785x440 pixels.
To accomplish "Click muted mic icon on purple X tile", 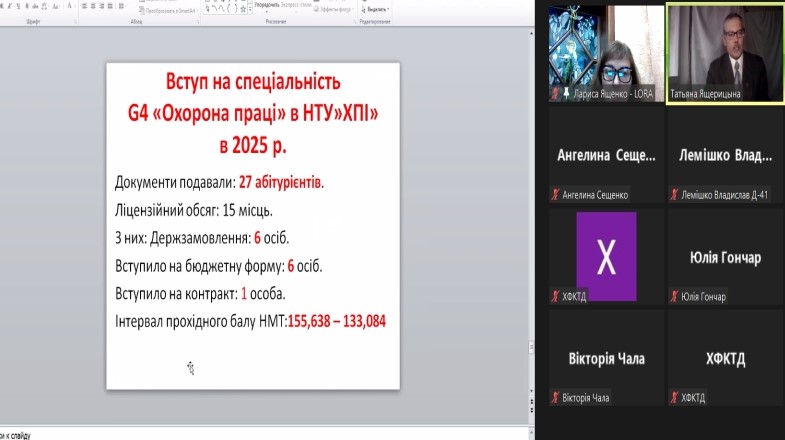I will (555, 296).
